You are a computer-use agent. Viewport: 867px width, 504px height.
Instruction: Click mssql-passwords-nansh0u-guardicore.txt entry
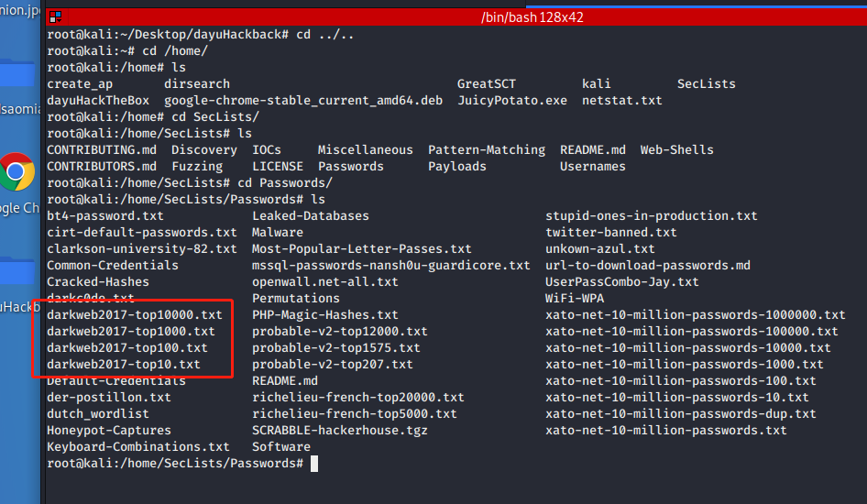(x=391, y=265)
